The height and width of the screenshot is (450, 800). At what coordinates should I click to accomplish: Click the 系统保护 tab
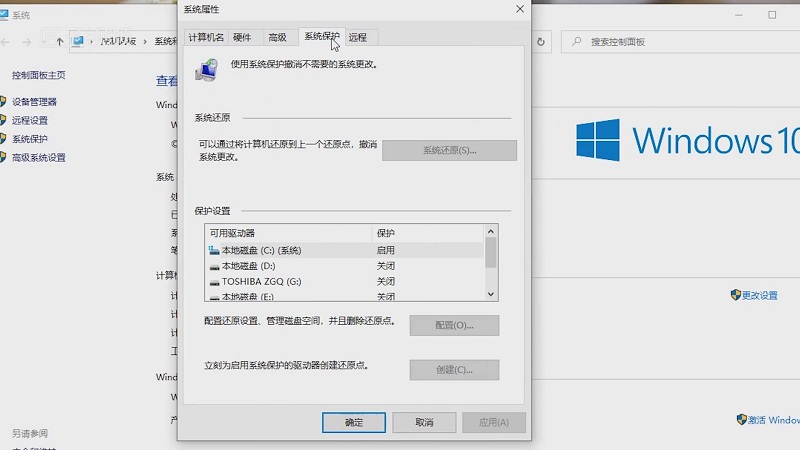click(321, 36)
